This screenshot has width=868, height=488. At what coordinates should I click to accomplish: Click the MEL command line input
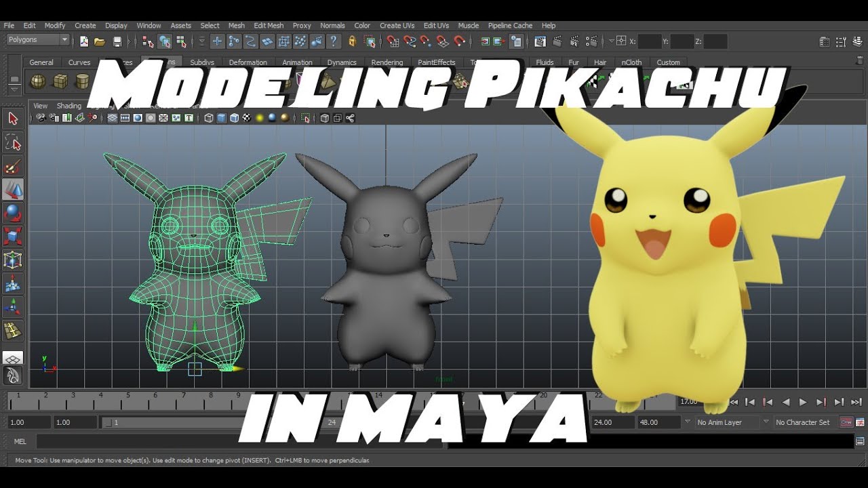pyautogui.click(x=241, y=441)
